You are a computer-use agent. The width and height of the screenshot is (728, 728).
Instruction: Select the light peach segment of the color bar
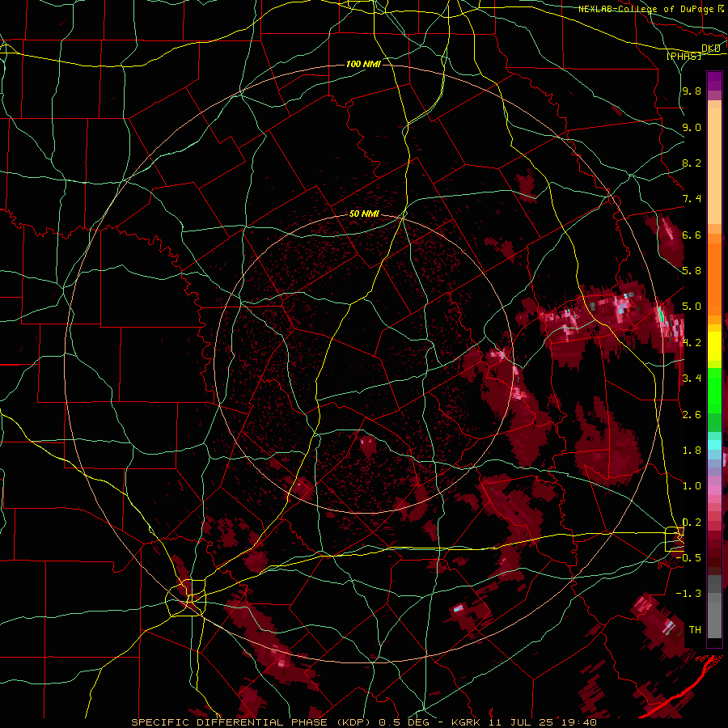(714, 167)
